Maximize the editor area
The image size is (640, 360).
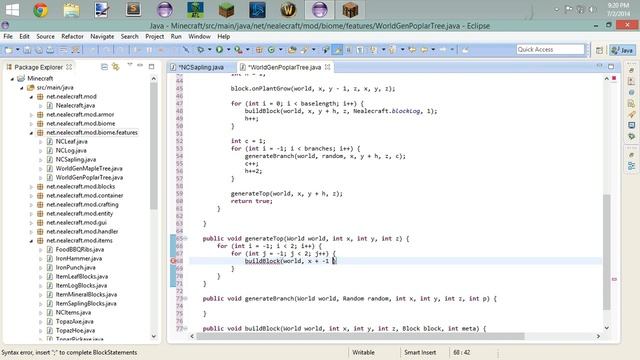[x=611, y=66]
